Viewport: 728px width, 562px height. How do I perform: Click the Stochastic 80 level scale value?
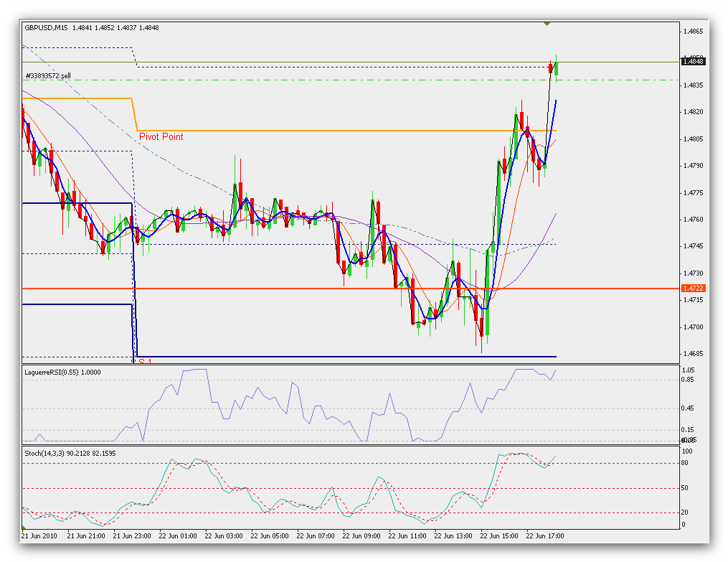tap(686, 463)
